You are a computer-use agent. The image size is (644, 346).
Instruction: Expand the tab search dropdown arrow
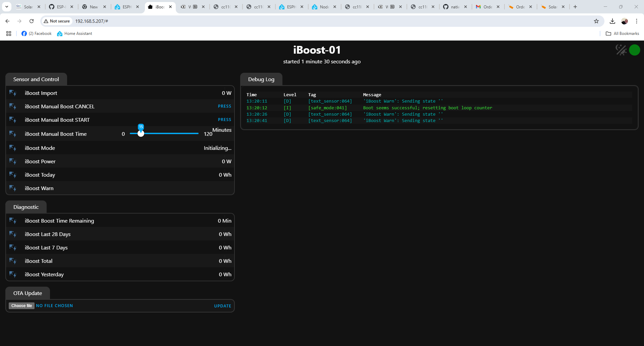[7, 7]
